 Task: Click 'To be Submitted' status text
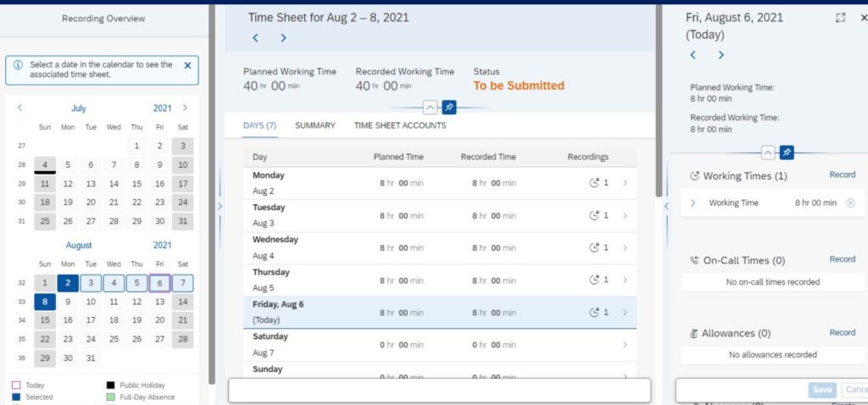(x=519, y=86)
